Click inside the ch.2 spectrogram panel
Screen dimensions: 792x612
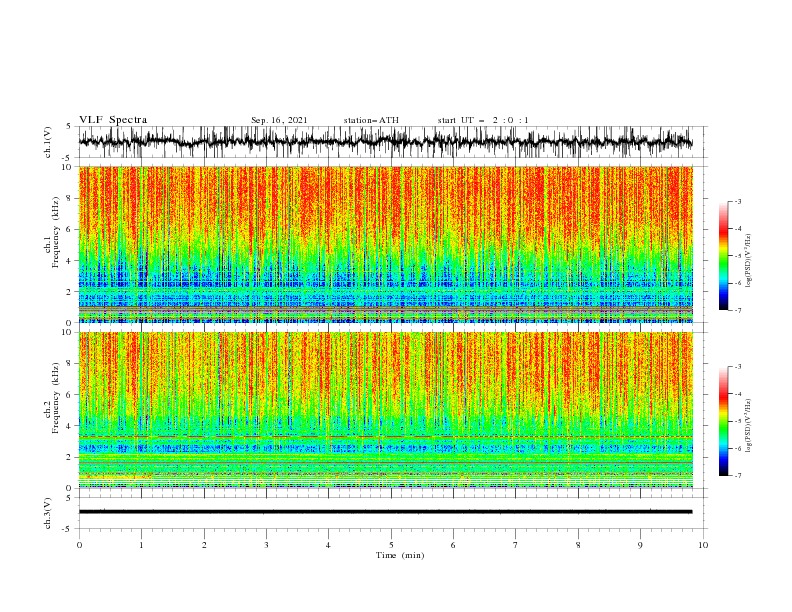tap(386, 410)
